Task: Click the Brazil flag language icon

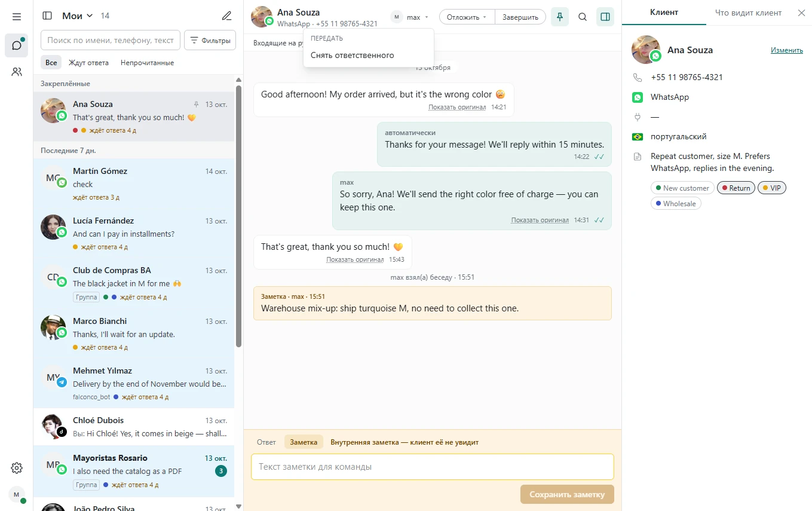Action: point(638,137)
